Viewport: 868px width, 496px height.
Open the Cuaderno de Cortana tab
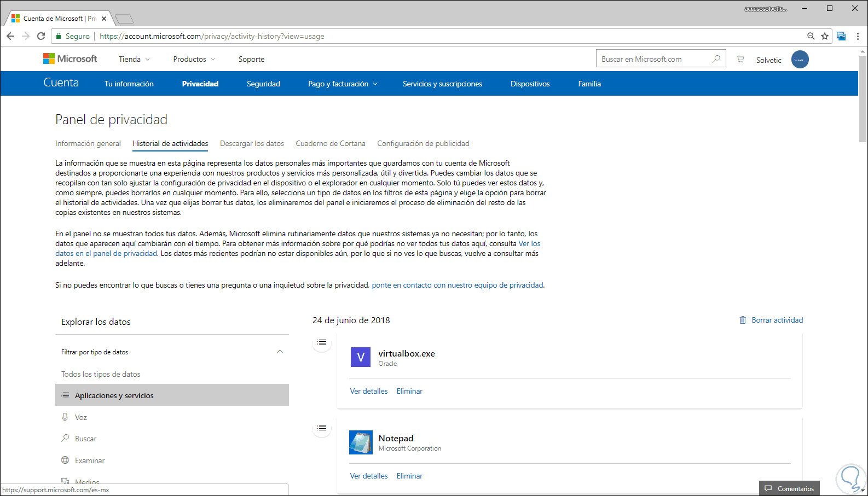[331, 143]
